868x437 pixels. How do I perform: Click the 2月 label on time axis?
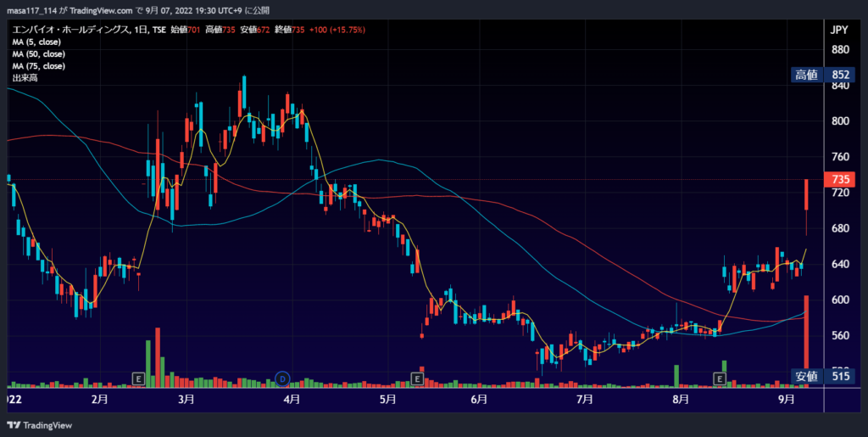click(100, 399)
